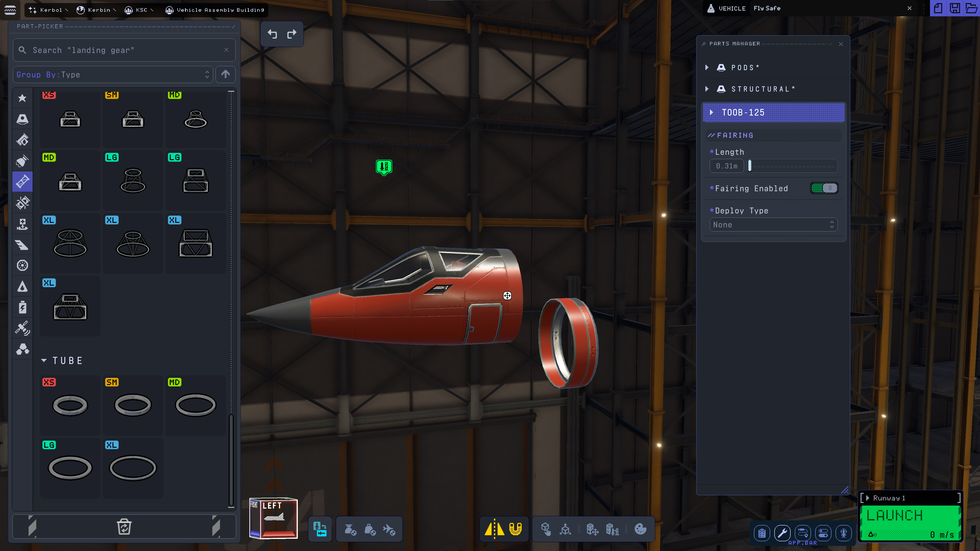The width and height of the screenshot is (980, 551).
Task: Click the part search input field
Action: (x=124, y=50)
